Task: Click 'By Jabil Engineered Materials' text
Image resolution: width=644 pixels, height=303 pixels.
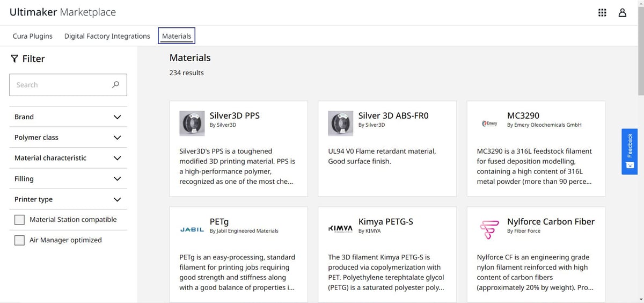Action: click(244, 231)
